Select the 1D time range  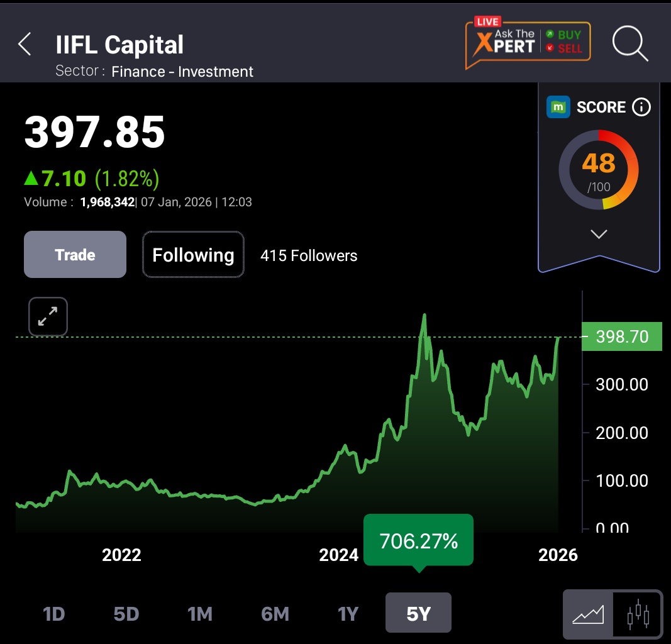(x=54, y=614)
